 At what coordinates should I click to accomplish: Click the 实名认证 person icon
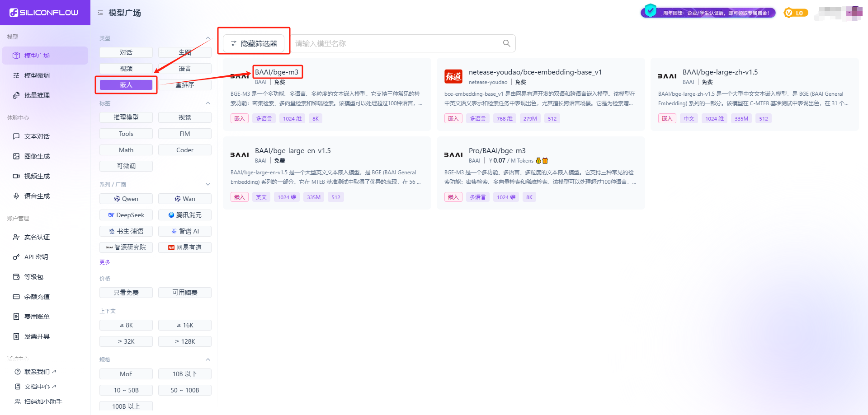16,237
